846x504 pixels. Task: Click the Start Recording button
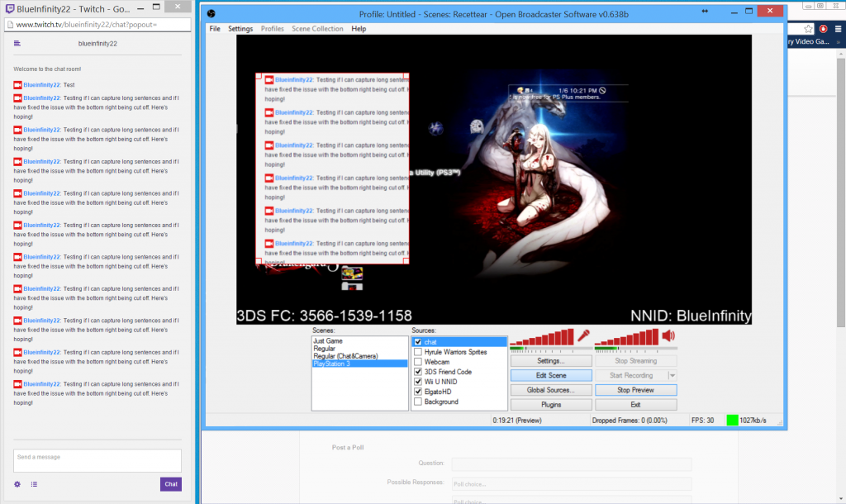(631, 376)
